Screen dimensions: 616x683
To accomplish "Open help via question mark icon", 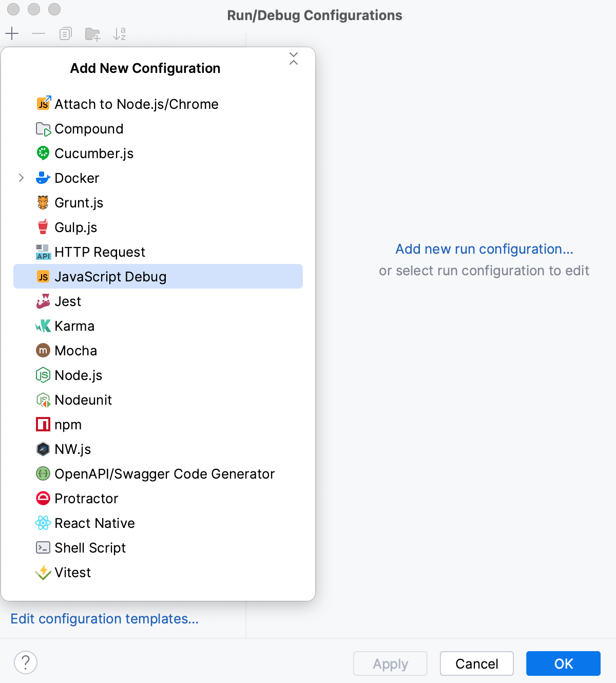I will (26, 662).
